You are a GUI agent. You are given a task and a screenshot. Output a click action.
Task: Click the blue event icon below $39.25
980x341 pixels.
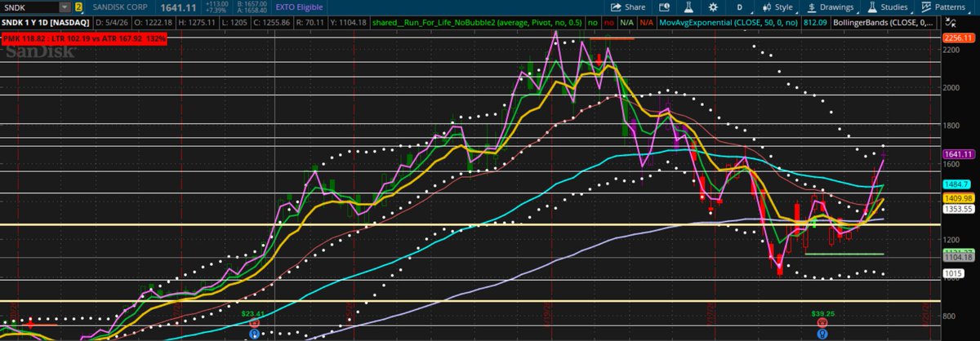coord(822,333)
